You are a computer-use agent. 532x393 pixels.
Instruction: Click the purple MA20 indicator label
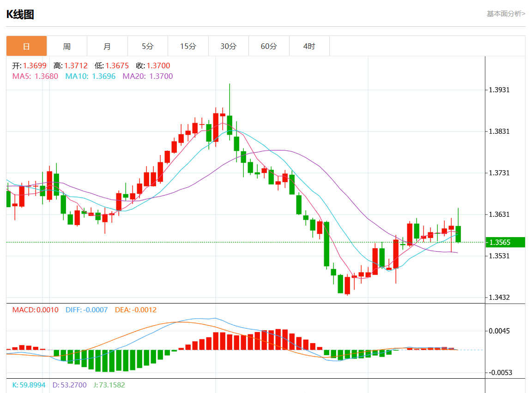pyautogui.click(x=147, y=76)
